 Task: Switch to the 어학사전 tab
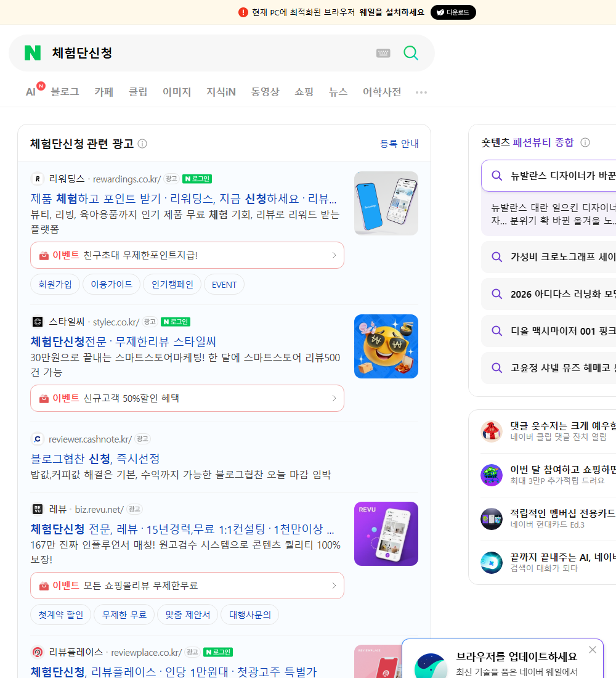(x=382, y=92)
